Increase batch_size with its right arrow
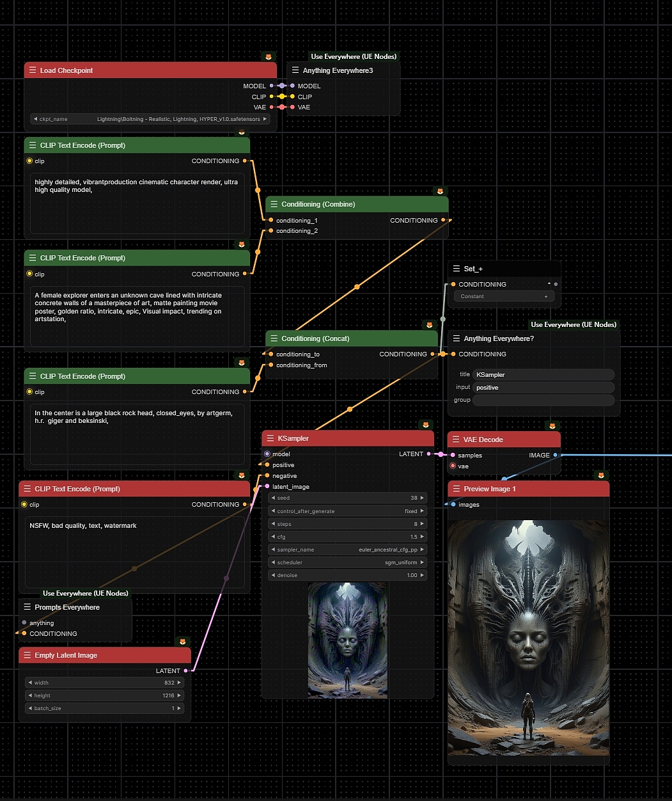 click(x=179, y=708)
